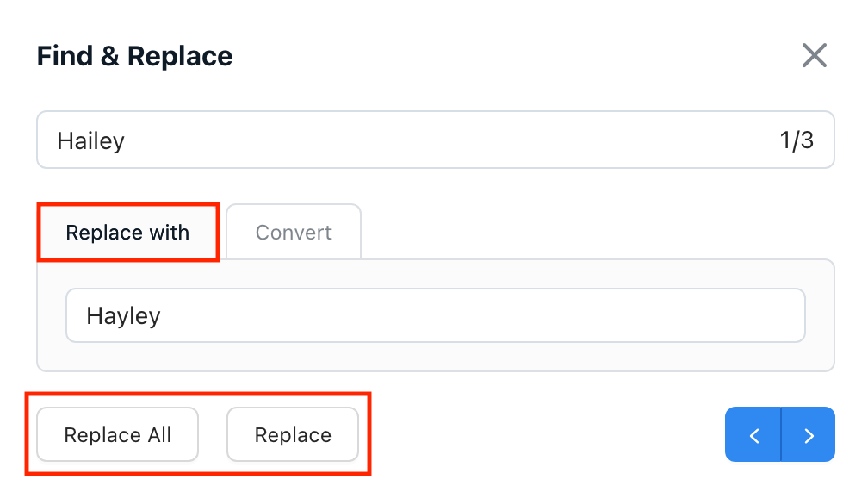Viewport: 868px width, 498px height.
Task: Select the Replace with tab
Action: coord(127,233)
